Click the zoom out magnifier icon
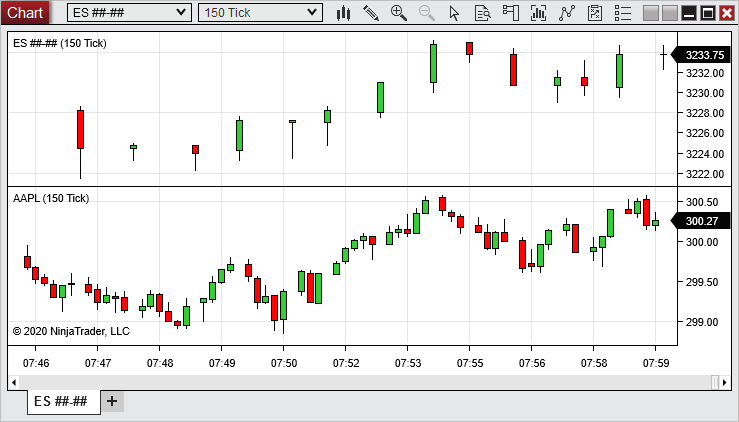 [x=427, y=13]
